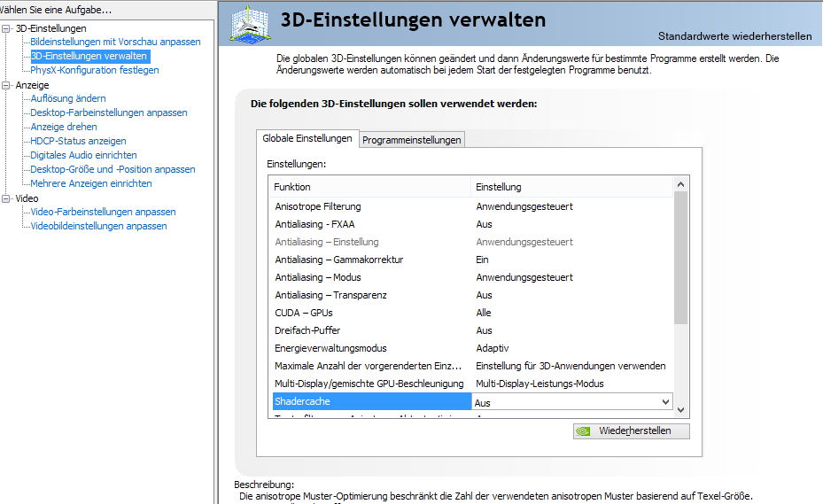Collapse the Video tree node

click(6, 198)
